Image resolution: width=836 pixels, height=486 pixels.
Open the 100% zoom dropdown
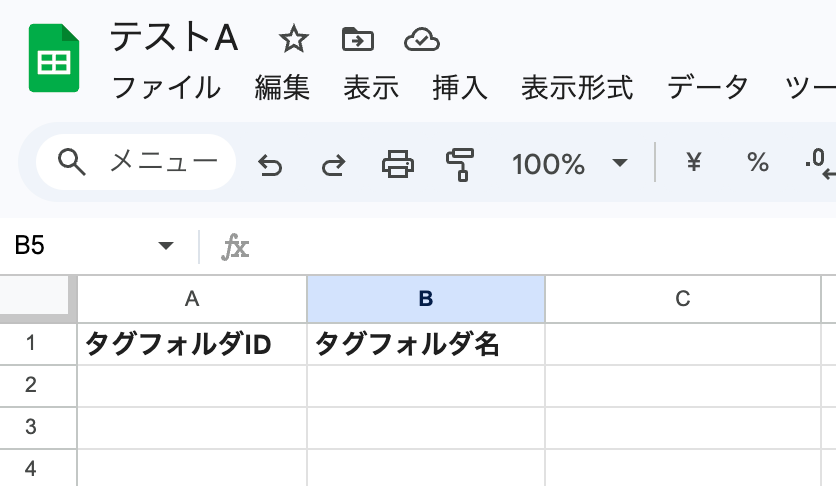pos(569,163)
